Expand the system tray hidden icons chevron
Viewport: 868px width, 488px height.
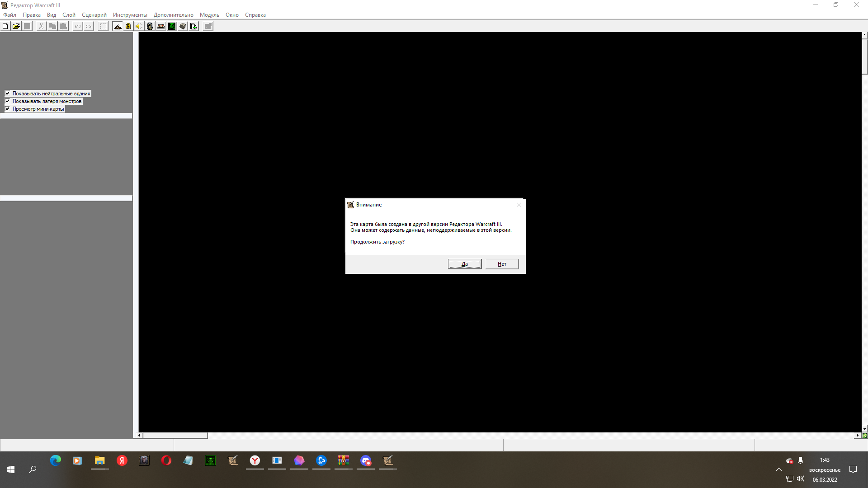tap(779, 469)
